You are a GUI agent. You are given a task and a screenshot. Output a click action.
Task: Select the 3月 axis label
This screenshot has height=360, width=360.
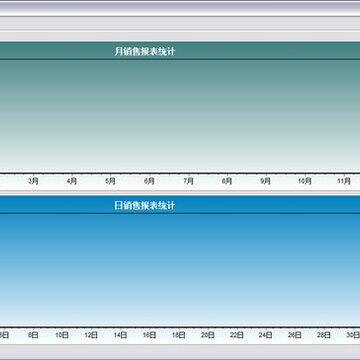[33, 181]
